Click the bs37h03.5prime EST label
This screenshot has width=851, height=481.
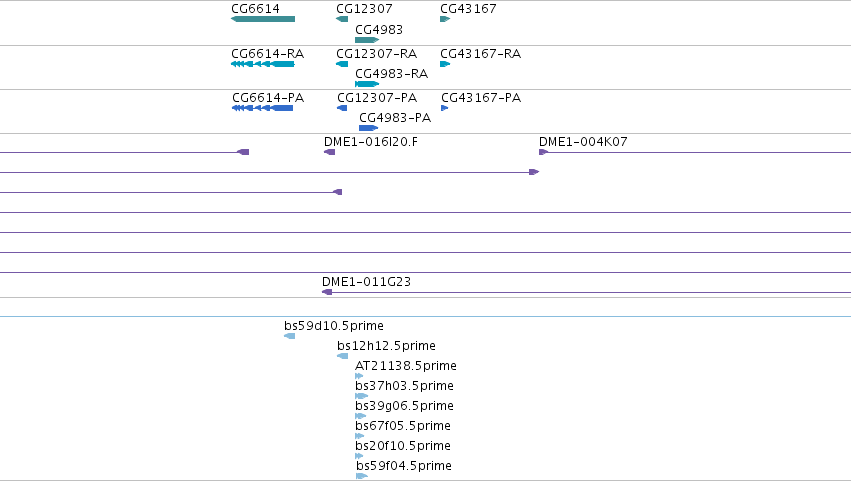[404, 386]
